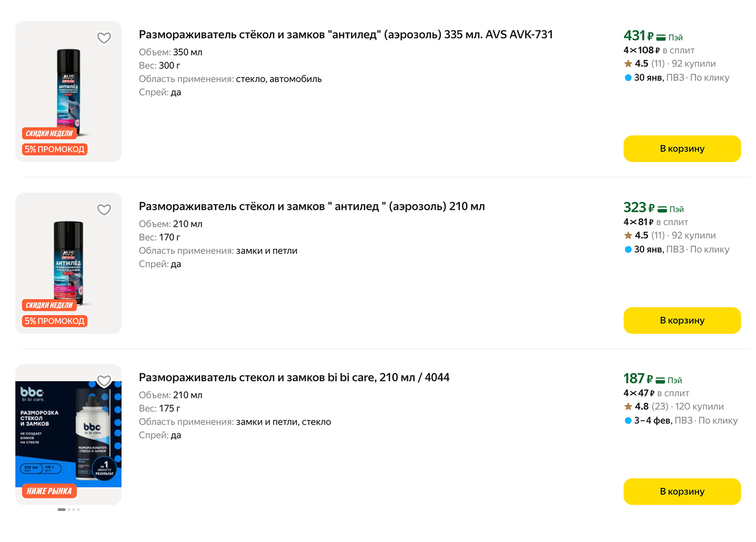Click the НИЖЕ РЫНКА badge on bi bi care
This screenshot has width=756, height=542.
tap(49, 491)
